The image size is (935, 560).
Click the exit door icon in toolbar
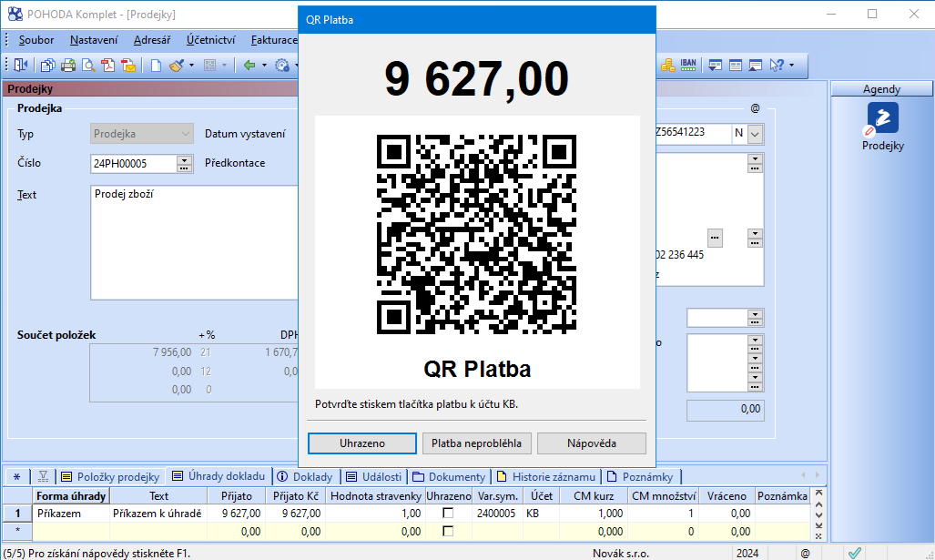(21, 65)
